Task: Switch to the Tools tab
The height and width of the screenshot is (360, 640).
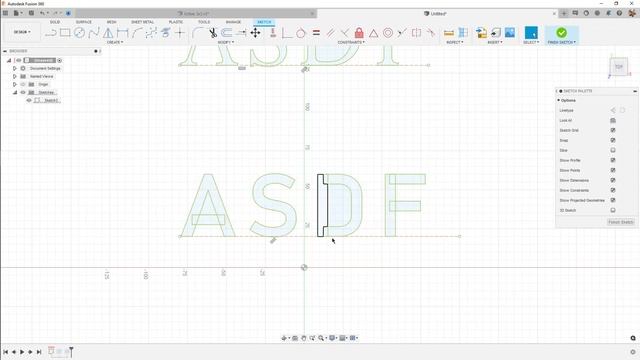Action: [x=204, y=22]
